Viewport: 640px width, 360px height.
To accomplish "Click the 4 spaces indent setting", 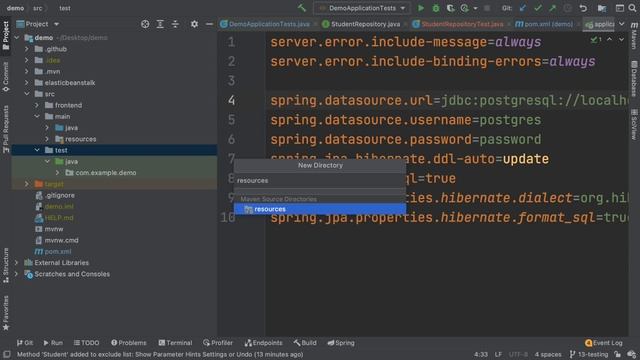I will [x=548, y=354].
